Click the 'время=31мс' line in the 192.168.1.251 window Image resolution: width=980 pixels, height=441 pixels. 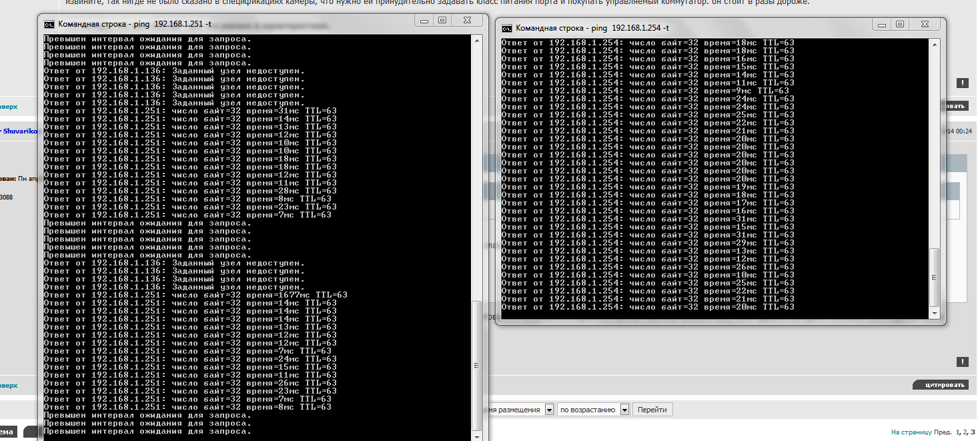point(190,111)
